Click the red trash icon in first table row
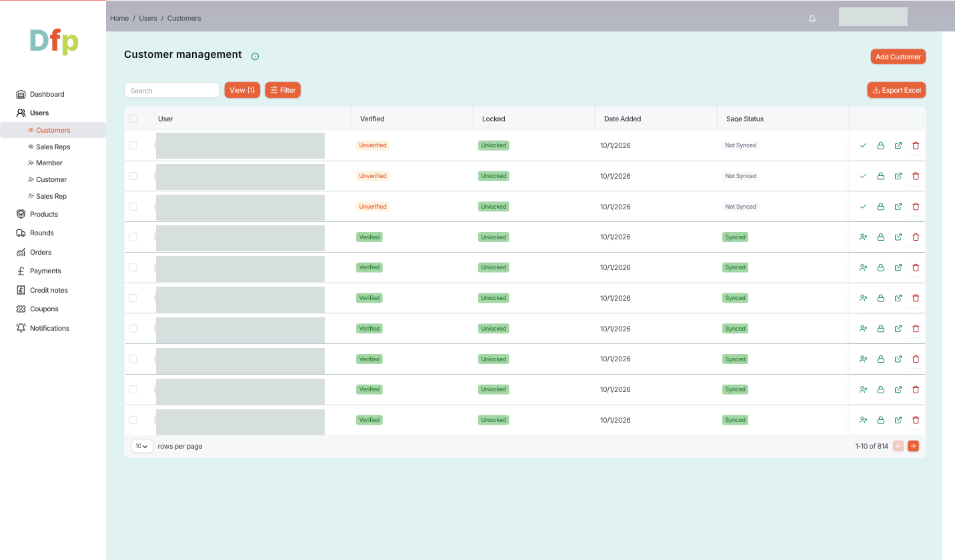Screen dimensions: 955x560 tap(916, 145)
